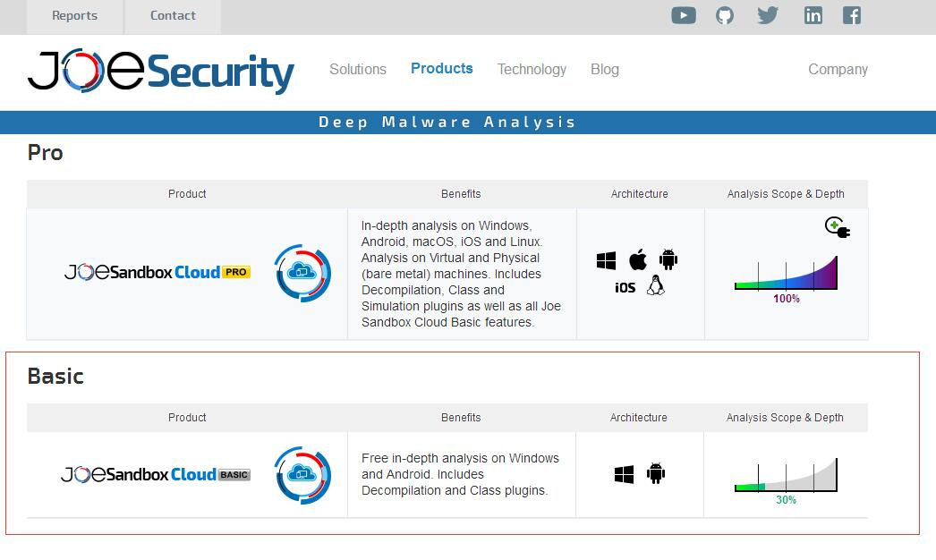
Task: Click the Joe Security logo
Action: point(160,72)
